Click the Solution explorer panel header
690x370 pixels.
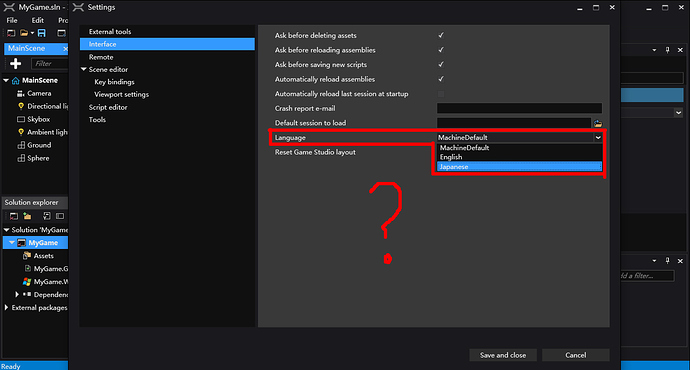click(x=35, y=202)
